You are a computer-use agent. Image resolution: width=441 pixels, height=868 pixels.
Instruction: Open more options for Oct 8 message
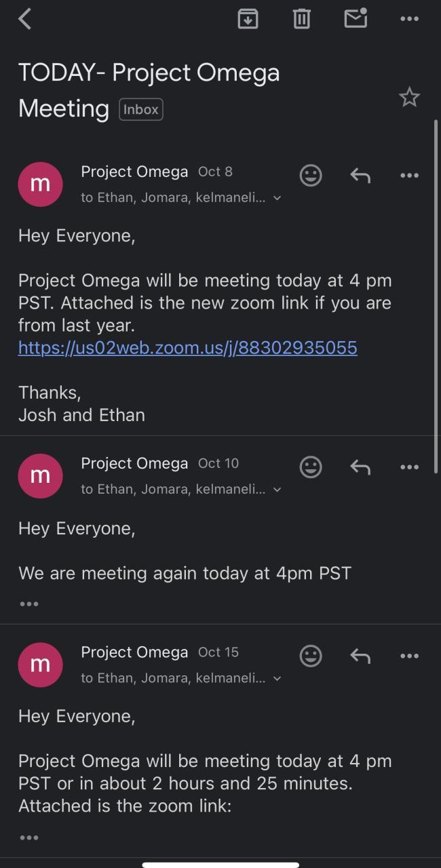pos(410,176)
